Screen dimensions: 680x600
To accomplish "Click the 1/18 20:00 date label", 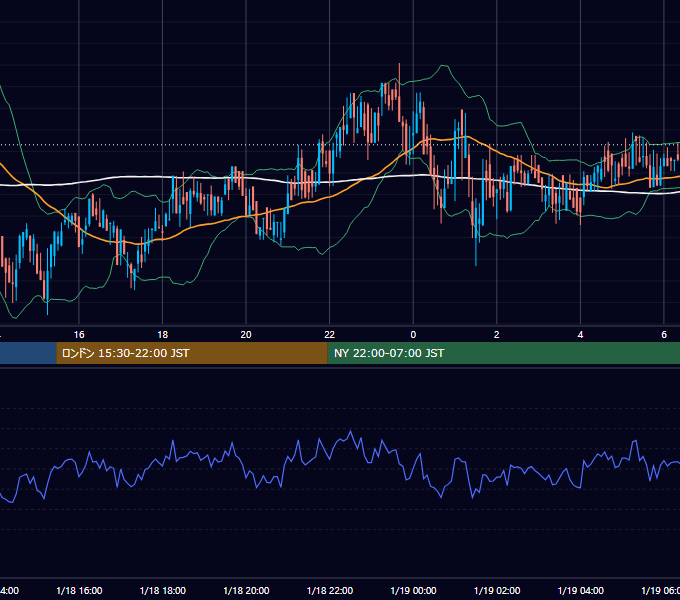I will coord(246,590).
